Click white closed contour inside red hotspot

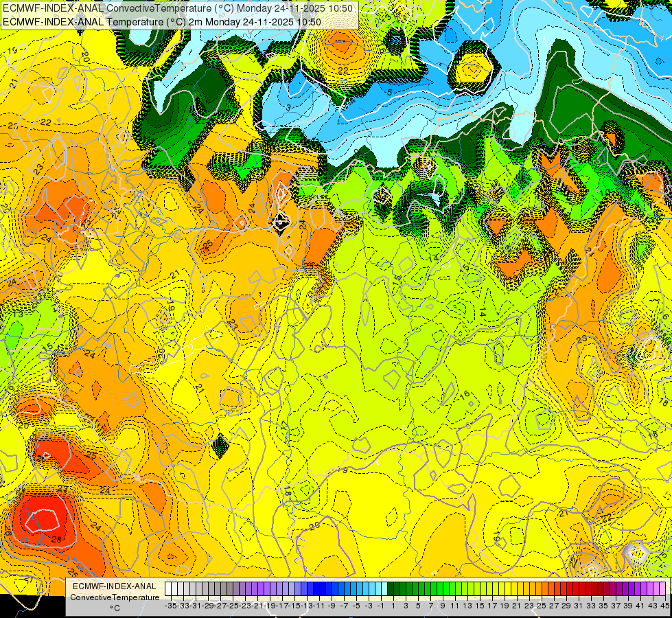(x=43, y=520)
